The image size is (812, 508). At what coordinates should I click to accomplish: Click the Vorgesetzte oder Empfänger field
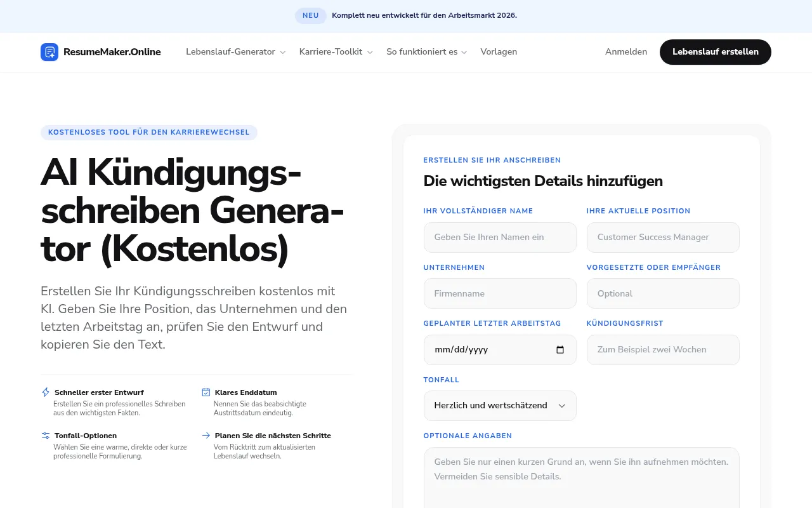coord(663,293)
